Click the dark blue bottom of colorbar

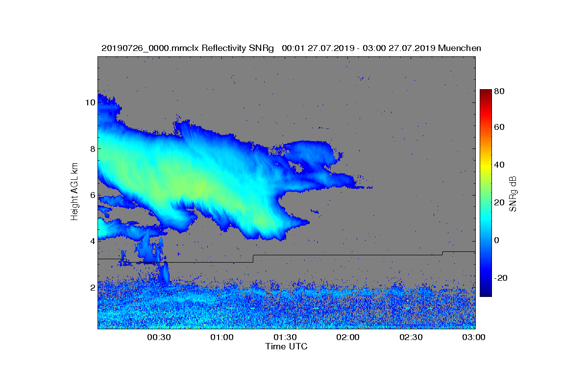(x=485, y=293)
